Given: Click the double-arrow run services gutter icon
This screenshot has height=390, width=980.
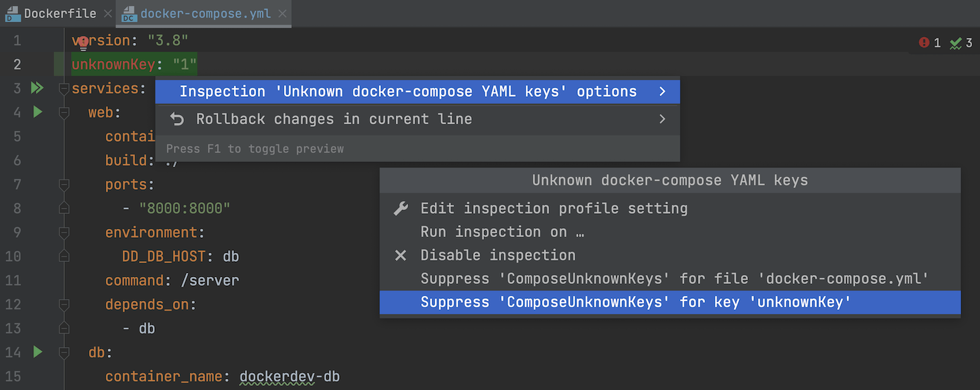Looking at the screenshot, I should click(x=37, y=88).
